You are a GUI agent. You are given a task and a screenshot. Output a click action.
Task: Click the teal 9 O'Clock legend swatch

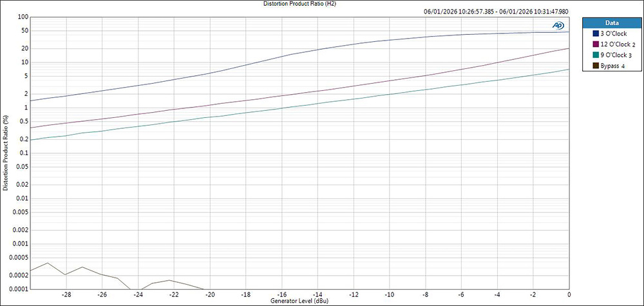595,55
